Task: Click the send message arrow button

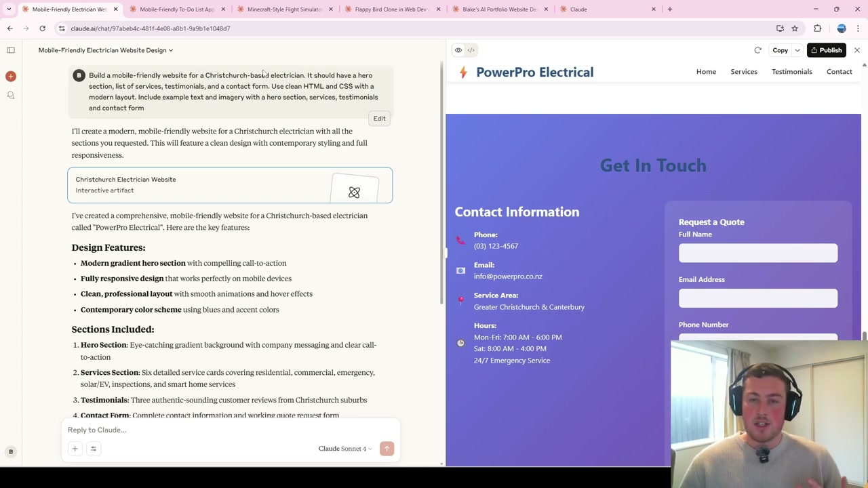Action: [x=387, y=449]
